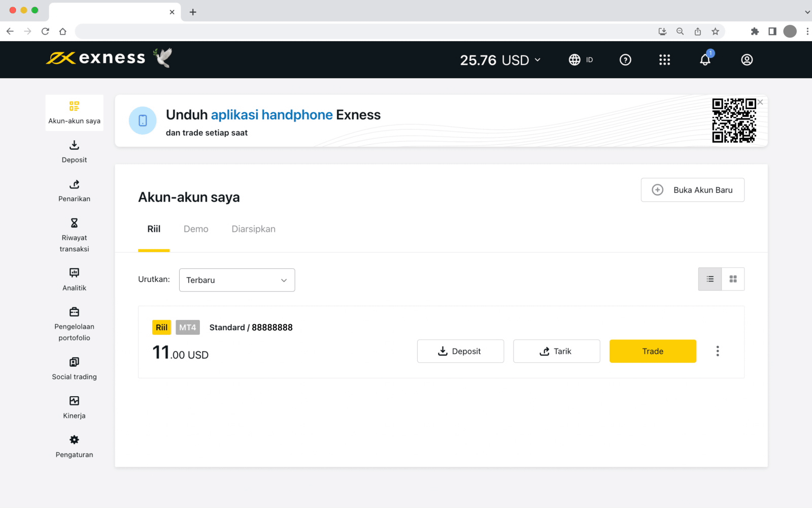Screen dimensions: 812x508
Task: Open the notifications bell icon
Action: pos(705,60)
